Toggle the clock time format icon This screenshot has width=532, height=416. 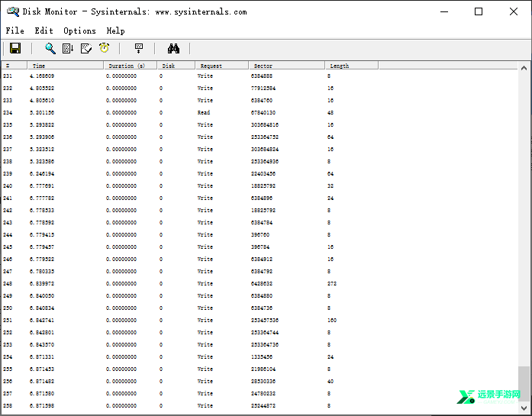pyautogui.click(x=104, y=48)
